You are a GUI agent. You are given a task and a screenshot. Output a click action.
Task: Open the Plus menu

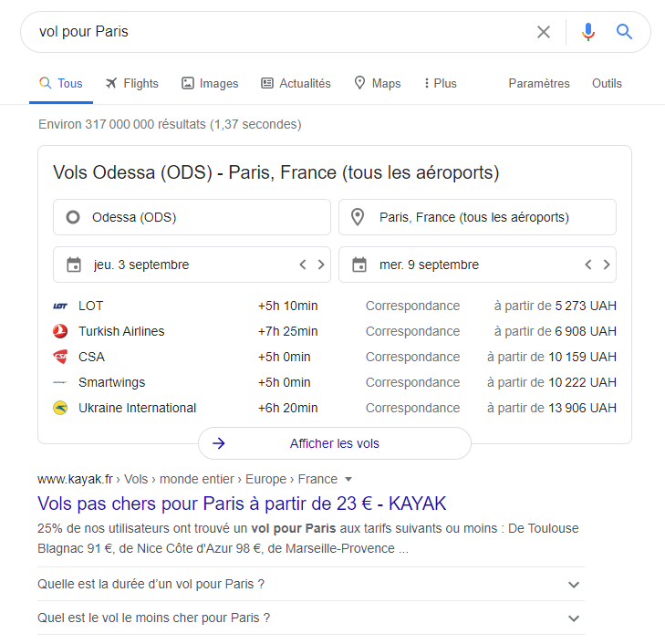(x=440, y=83)
